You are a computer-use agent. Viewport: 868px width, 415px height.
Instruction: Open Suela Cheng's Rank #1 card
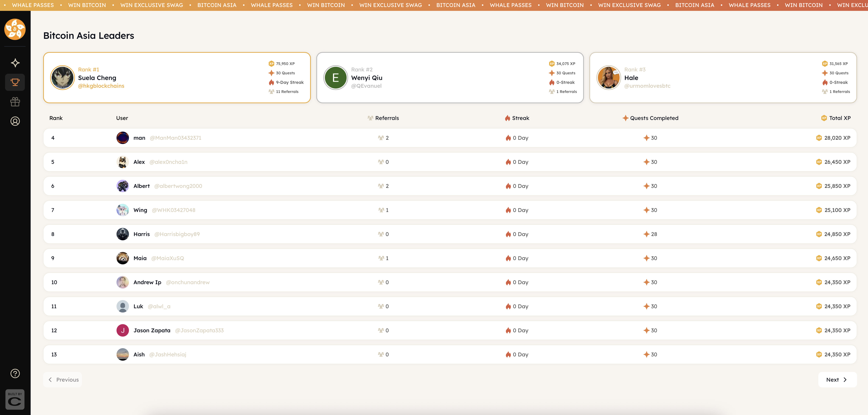177,78
